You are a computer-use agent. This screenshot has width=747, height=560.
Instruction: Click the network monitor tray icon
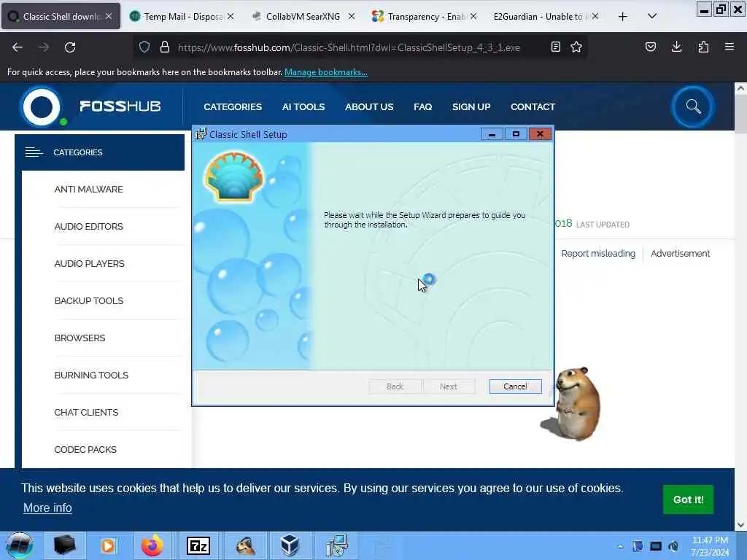pos(656,546)
